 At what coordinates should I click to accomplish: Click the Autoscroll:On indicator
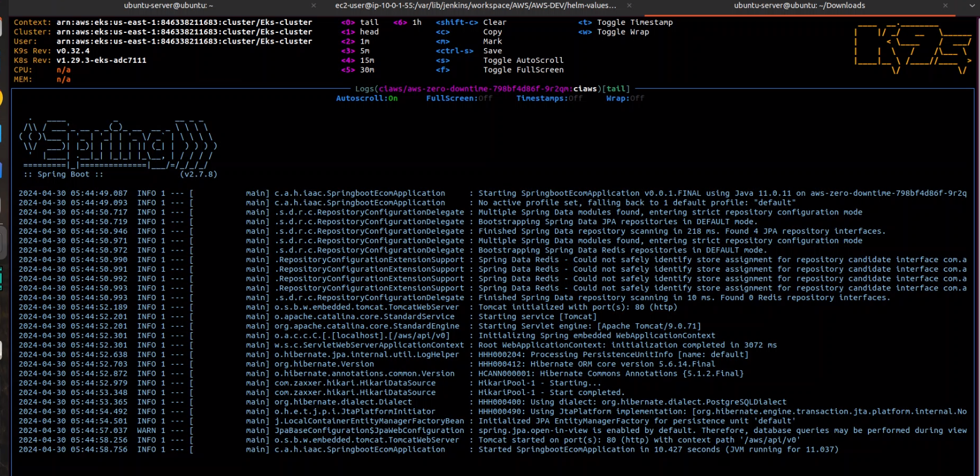(x=367, y=98)
